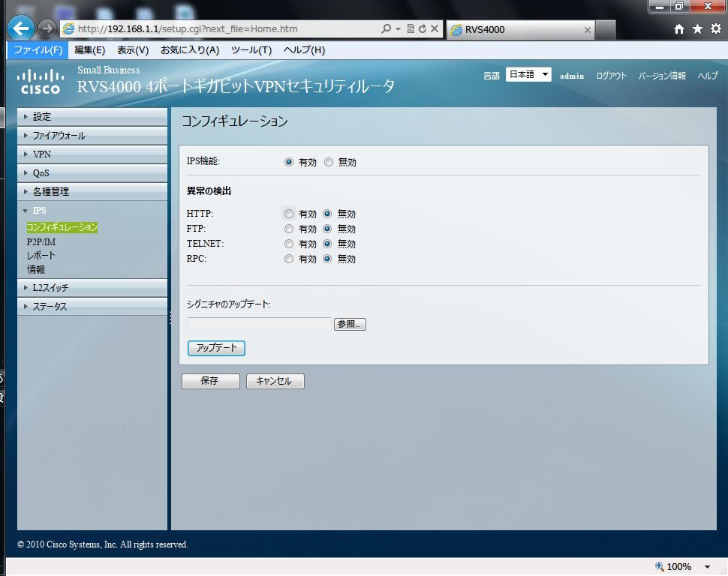The image size is (728, 576).
Task: Click the Cisco logo
Action: pos(41,82)
